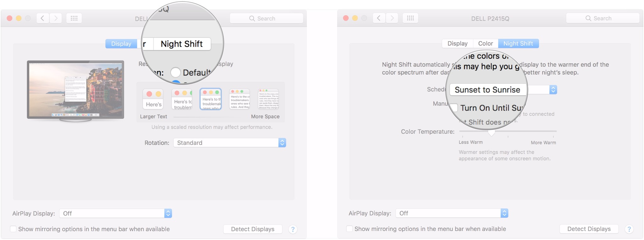The width and height of the screenshot is (644, 240).
Task: Click the "Color Temperature:" label
Action: (x=428, y=132)
